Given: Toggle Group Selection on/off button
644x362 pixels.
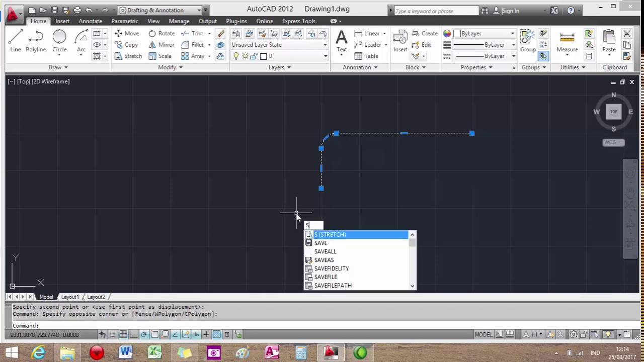Looking at the screenshot, I should [x=543, y=56].
